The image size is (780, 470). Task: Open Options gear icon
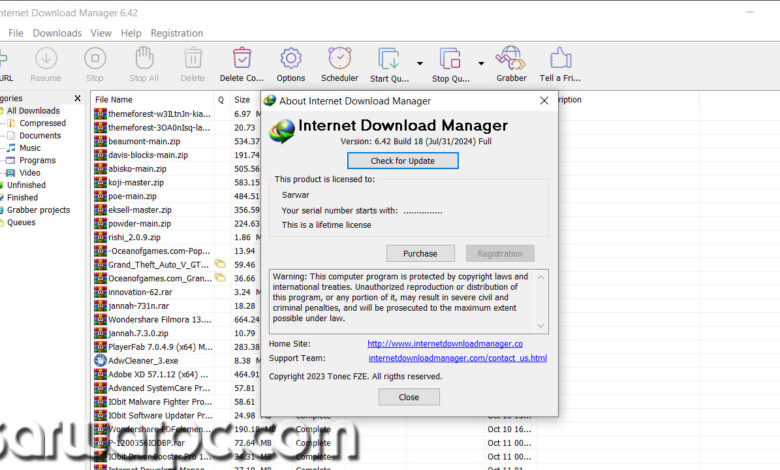(x=291, y=58)
